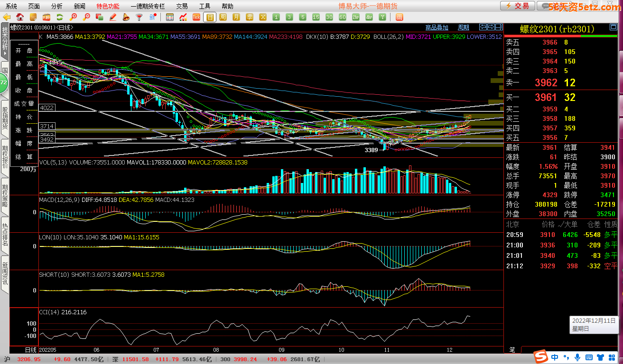Open the 页面 menu
The width and height of the screenshot is (623, 364).
34,6
